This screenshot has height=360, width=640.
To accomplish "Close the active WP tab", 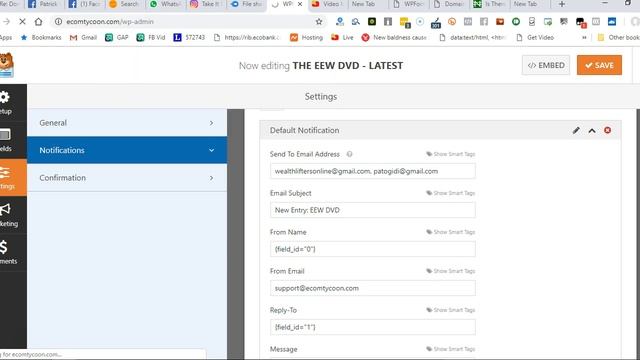I will (300, 4).
